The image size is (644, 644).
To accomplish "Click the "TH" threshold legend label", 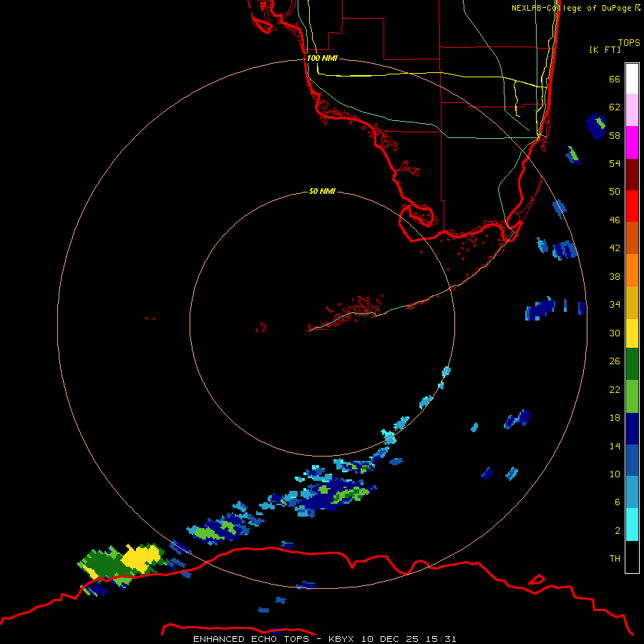I will pos(615,558).
